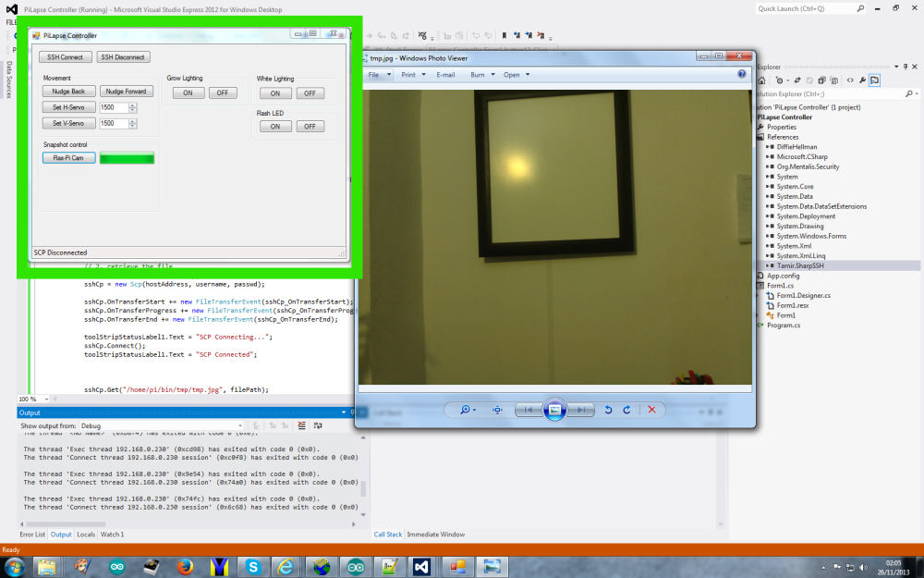Switch to the Locals tab
Screen dimensions: 924x578
pos(86,535)
